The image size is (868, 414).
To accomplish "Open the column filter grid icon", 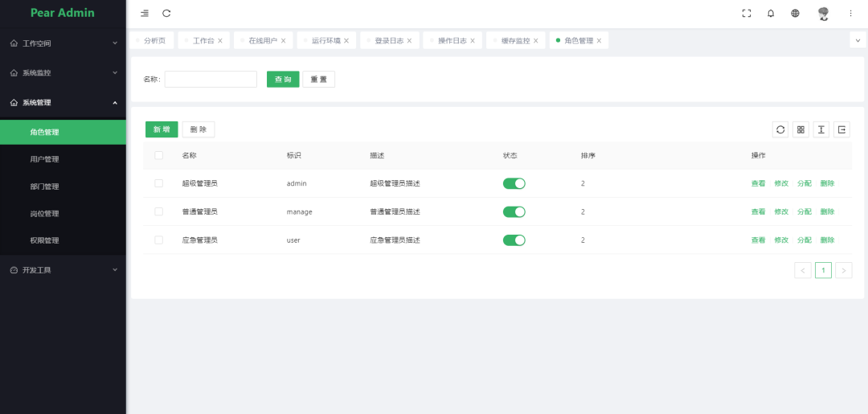I will pyautogui.click(x=801, y=129).
